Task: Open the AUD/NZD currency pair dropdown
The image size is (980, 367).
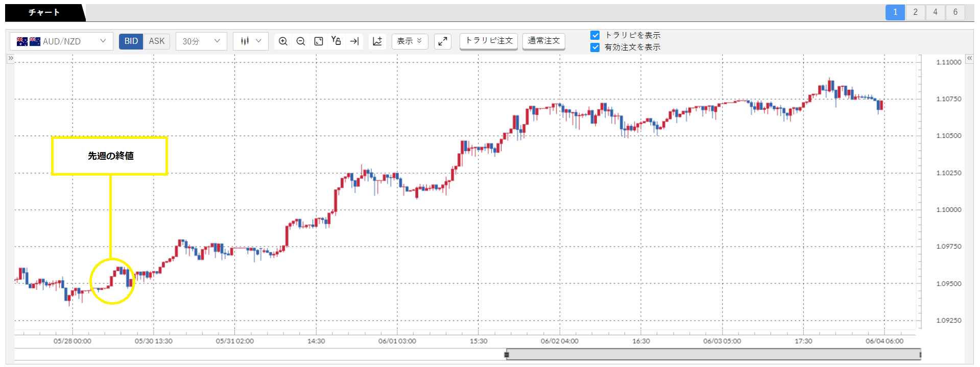Action: pyautogui.click(x=61, y=41)
